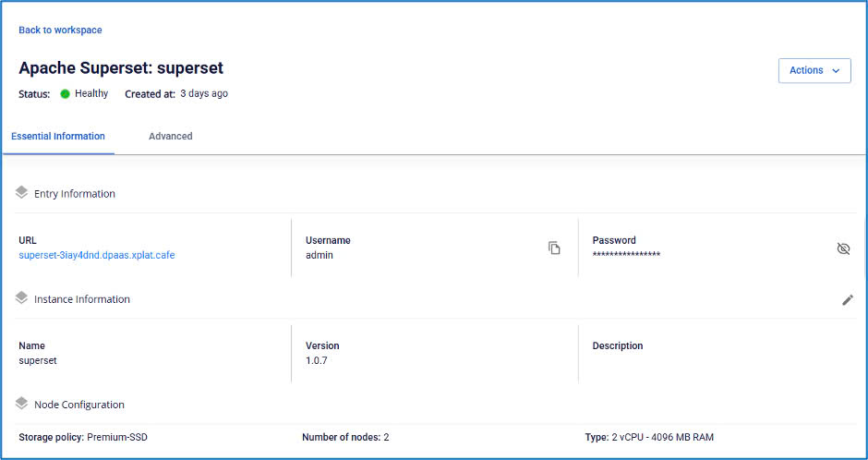Image resolution: width=868 pixels, height=460 pixels.
Task: Reveal the hidden password with the eye icon
Action: [843, 248]
